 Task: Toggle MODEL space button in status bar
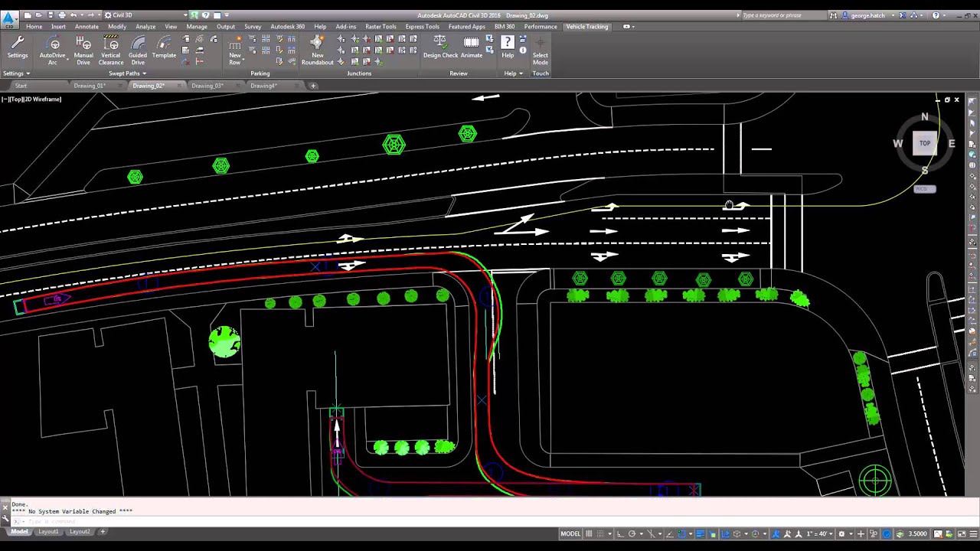tap(570, 534)
